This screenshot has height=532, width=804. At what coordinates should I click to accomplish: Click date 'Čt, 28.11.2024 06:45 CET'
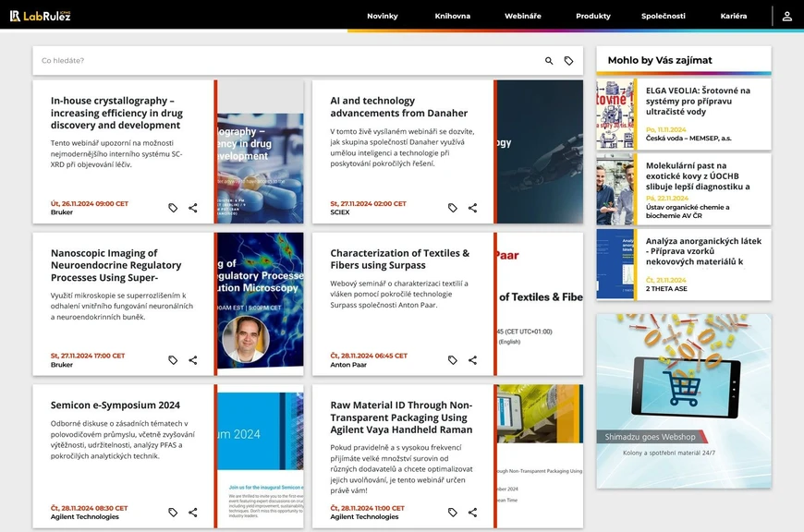(368, 356)
